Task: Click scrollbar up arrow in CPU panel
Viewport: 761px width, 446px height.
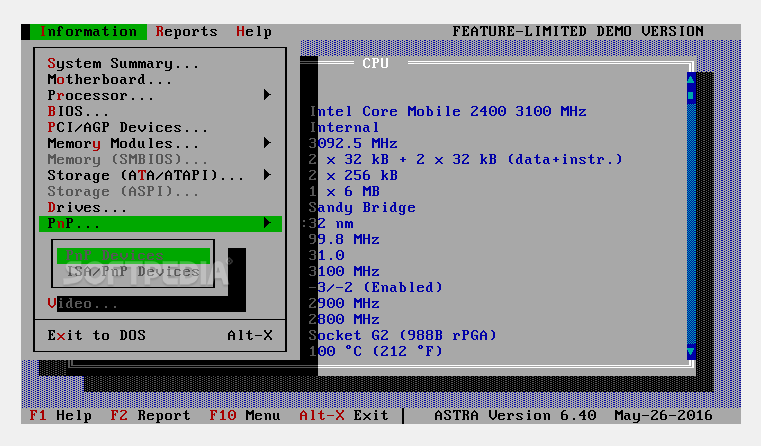Action: coord(691,78)
